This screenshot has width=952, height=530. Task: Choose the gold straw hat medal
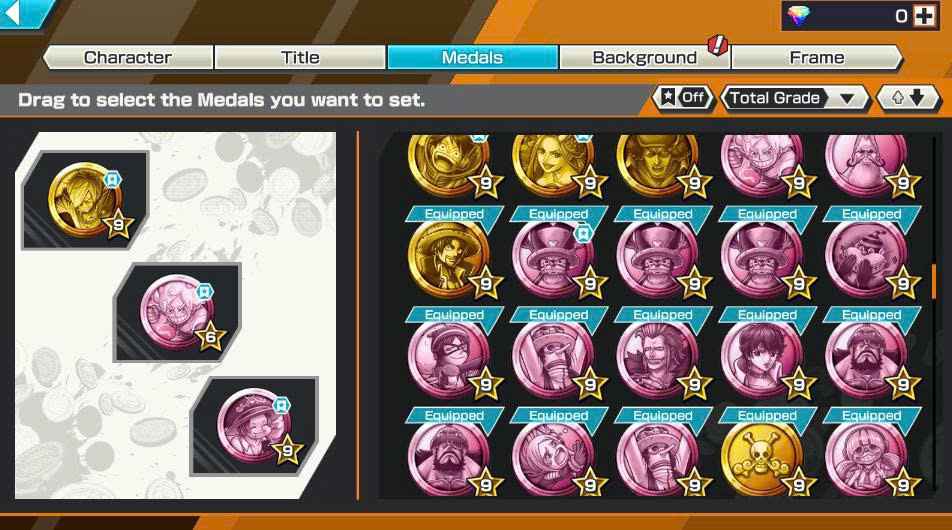448,260
